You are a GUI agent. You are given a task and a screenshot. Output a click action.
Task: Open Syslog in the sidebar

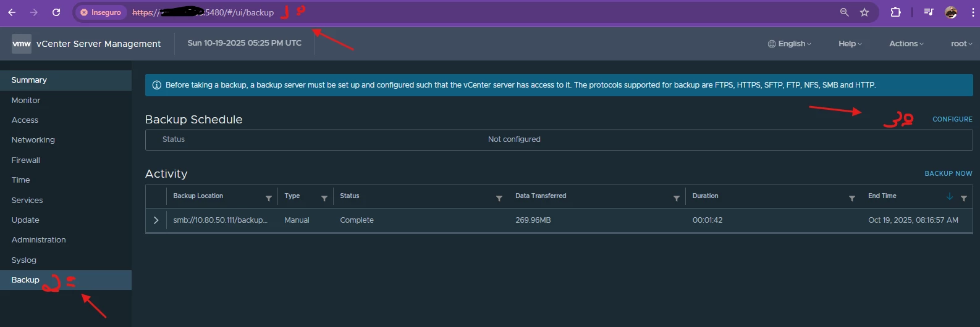65,260
